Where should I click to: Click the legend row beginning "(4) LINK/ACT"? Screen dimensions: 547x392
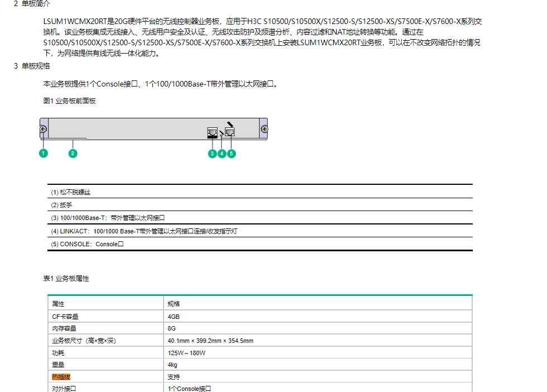(260, 231)
